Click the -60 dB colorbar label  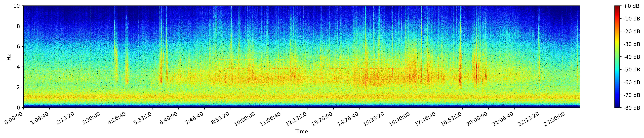coord(632,82)
